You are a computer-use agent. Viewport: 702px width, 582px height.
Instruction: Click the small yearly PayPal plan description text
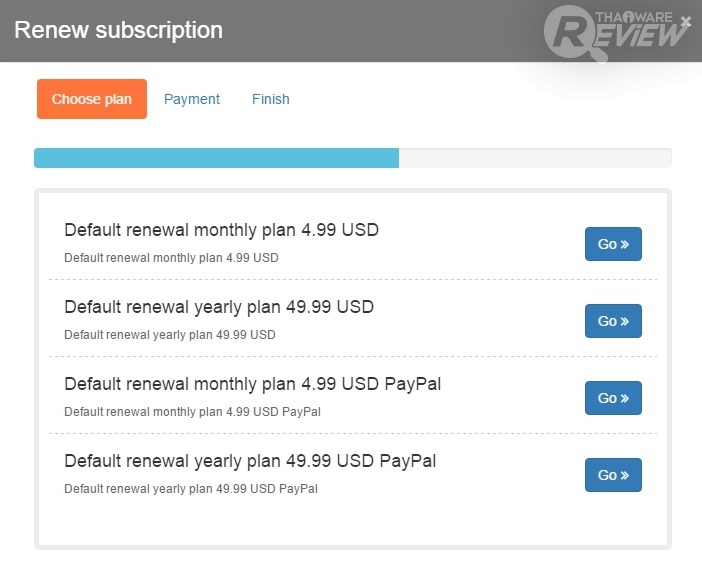click(190, 489)
